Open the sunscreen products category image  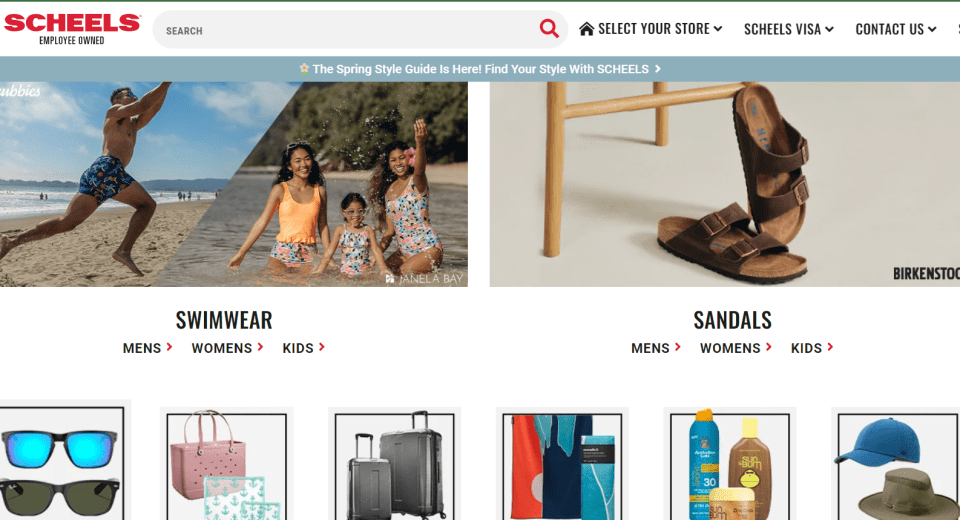730,465
